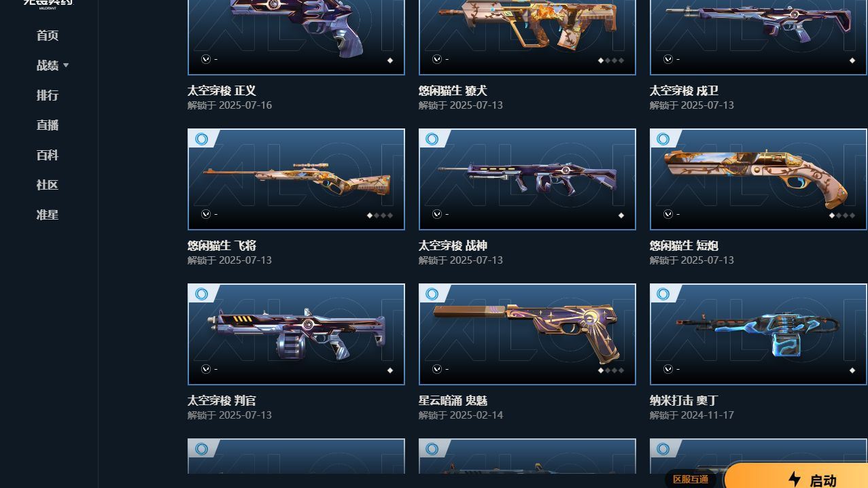This screenshot has width=868, height=488.
Task: Open the 百科 section in sidebar
Action: (x=48, y=155)
